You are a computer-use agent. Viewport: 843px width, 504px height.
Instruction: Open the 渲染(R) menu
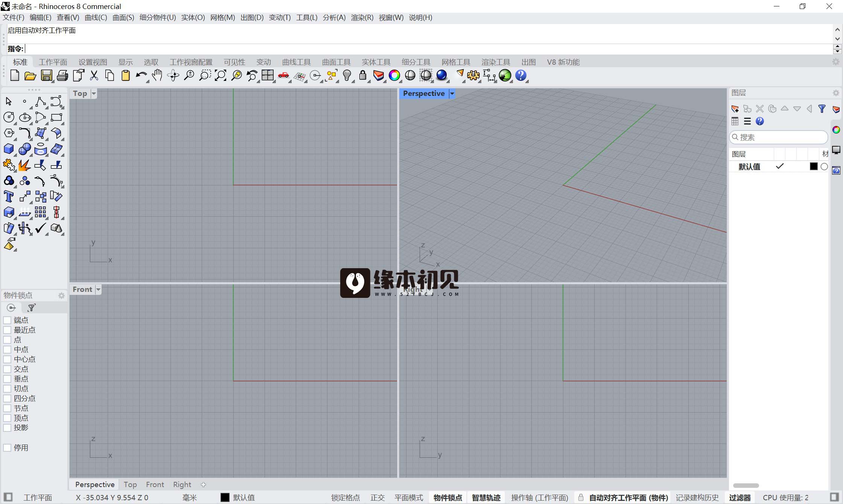(x=362, y=18)
